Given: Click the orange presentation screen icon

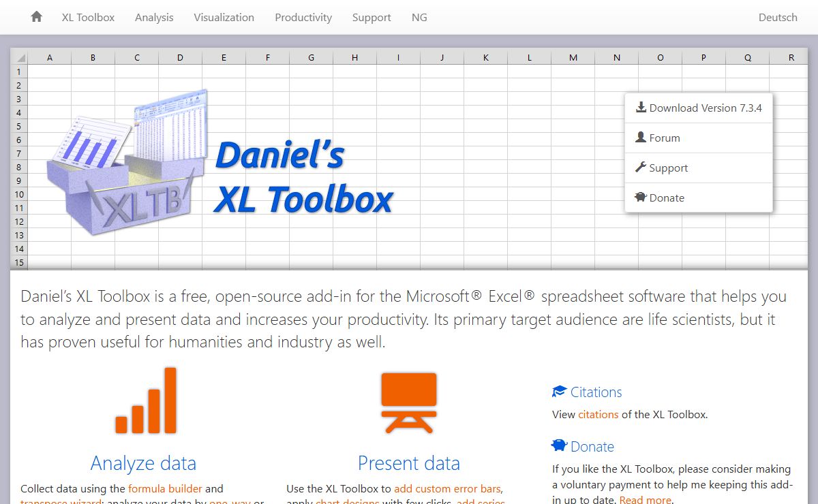Looking at the screenshot, I should 409,403.
